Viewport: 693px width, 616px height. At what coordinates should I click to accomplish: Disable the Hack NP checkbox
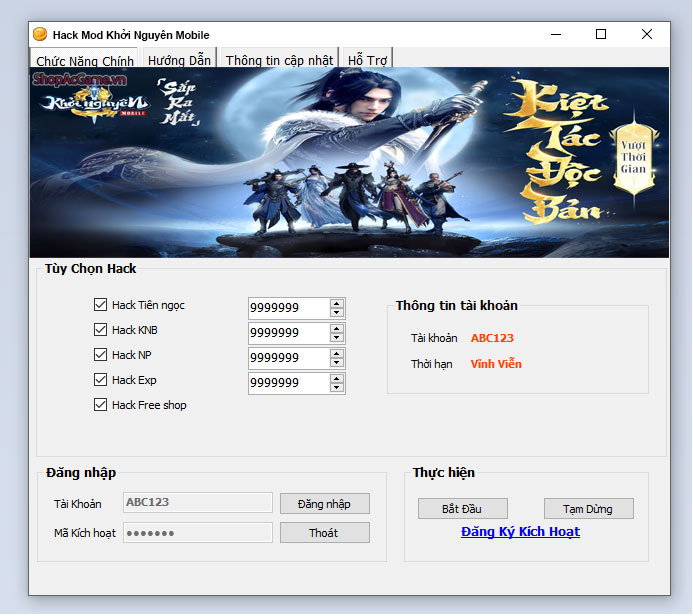pos(100,354)
